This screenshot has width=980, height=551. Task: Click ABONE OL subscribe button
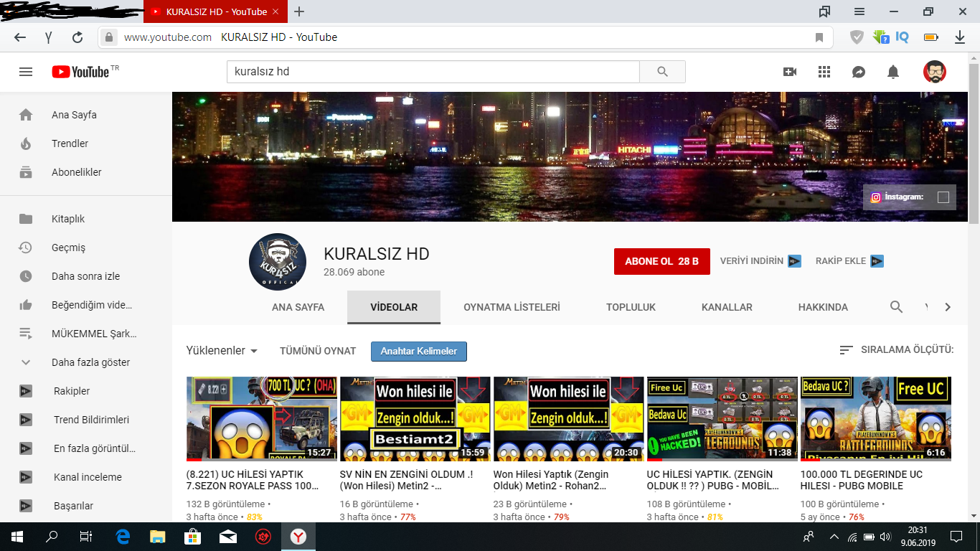coord(661,261)
